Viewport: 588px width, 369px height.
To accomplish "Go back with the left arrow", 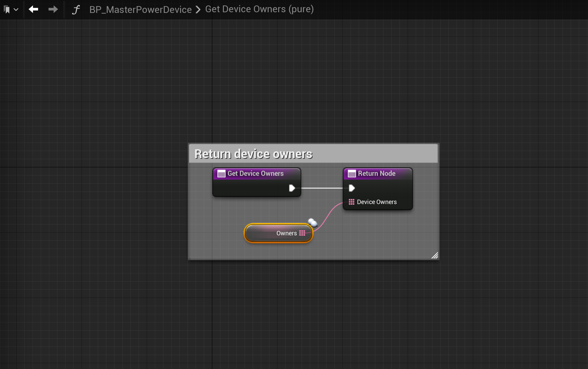I will click(x=33, y=9).
